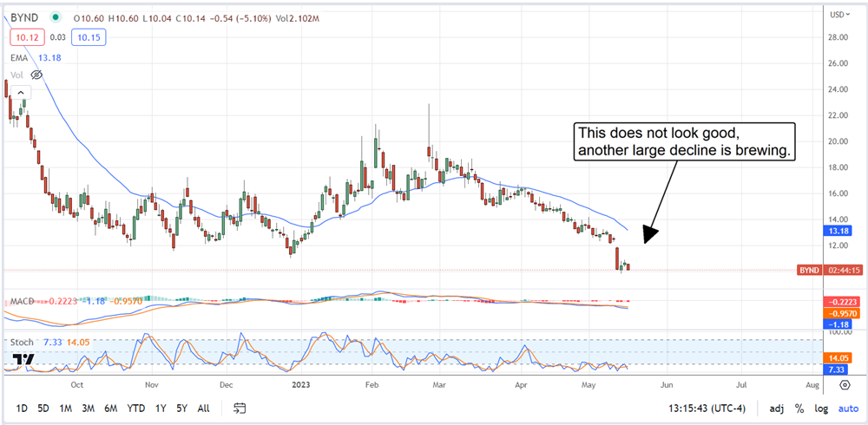Image resolution: width=868 pixels, height=425 pixels.
Task: Click the Aug label on time axis
Action: pyautogui.click(x=812, y=384)
